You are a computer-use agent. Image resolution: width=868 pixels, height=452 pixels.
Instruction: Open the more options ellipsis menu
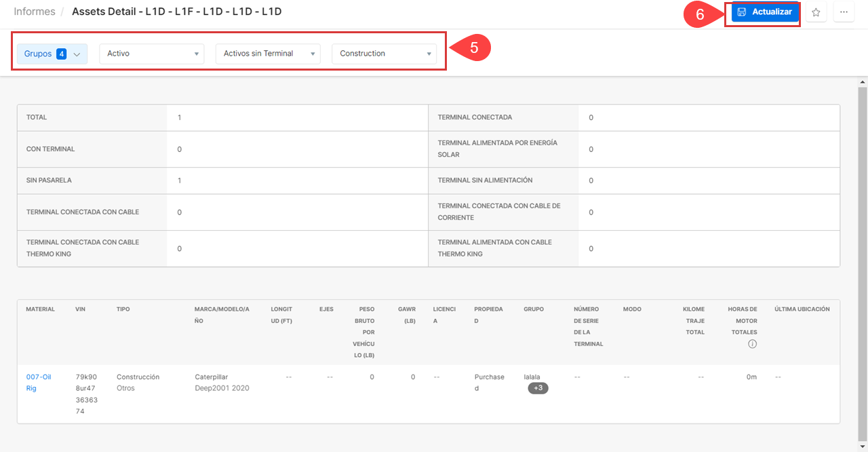click(844, 12)
